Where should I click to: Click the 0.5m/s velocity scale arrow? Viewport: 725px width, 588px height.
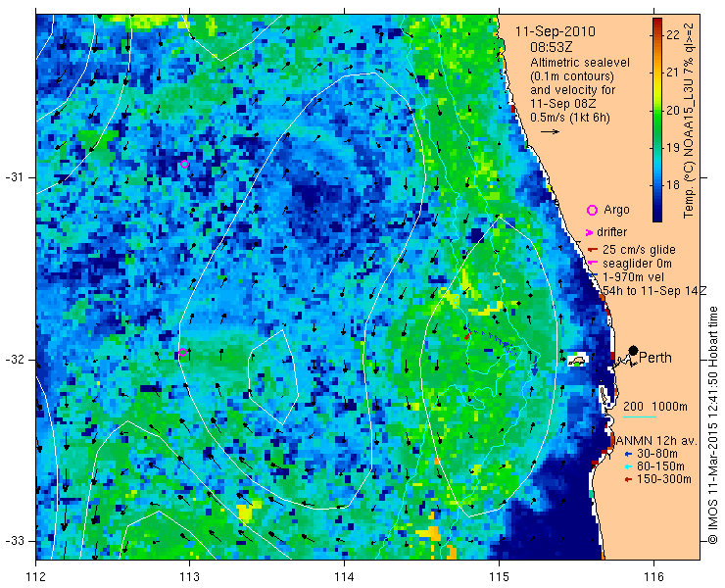pos(550,132)
